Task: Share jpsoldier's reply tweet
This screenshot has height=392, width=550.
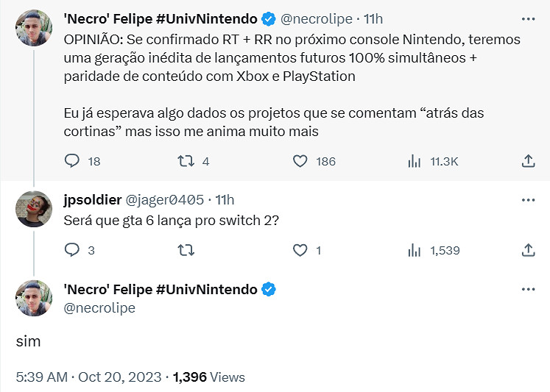Action: coord(528,251)
